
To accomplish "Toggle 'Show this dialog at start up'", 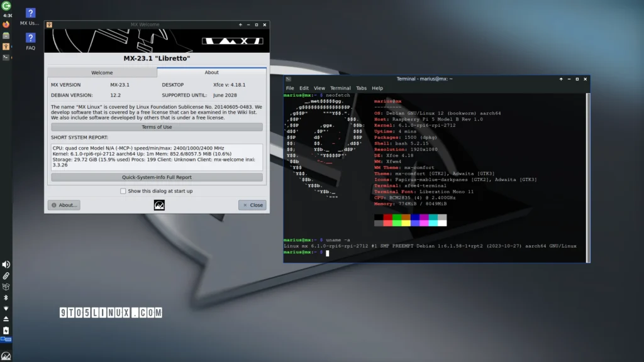I will (123, 191).
